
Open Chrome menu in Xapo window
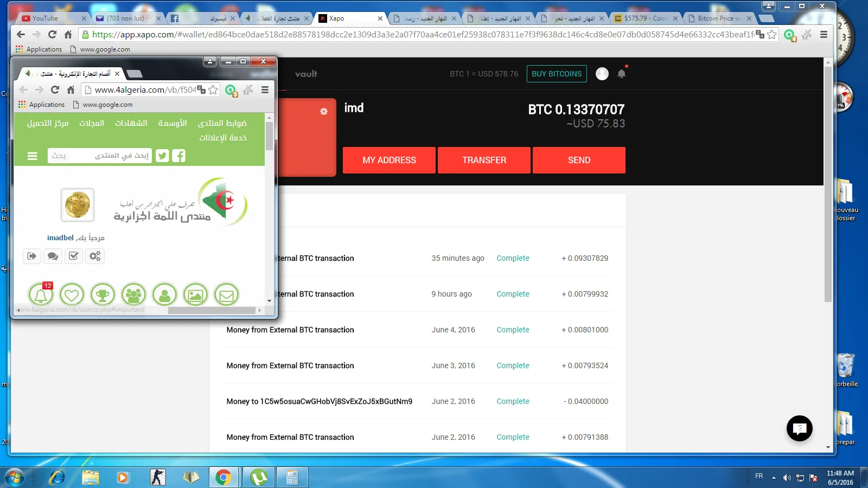click(824, 35)
